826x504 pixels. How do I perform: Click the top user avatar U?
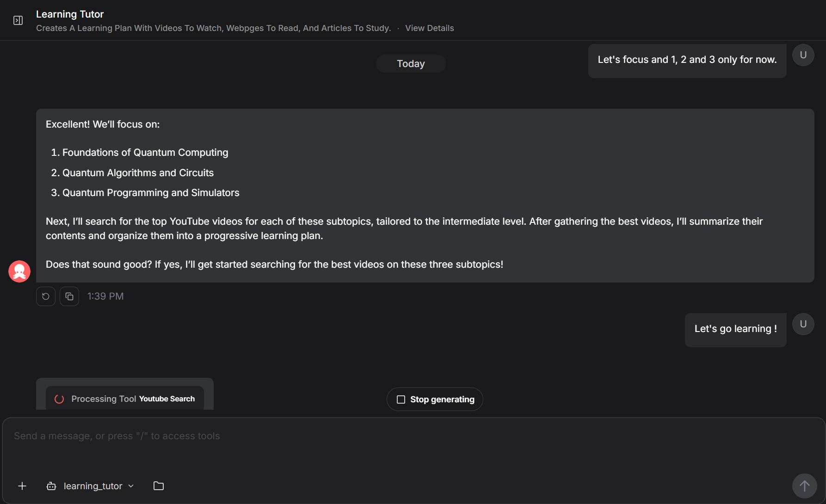tap(803, 55)
